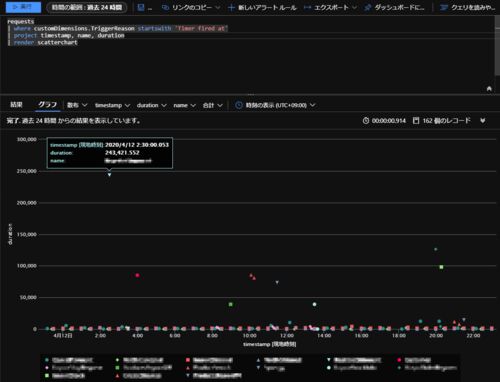Open the 散布 chart type dropdown

click(x=77, y=105)
